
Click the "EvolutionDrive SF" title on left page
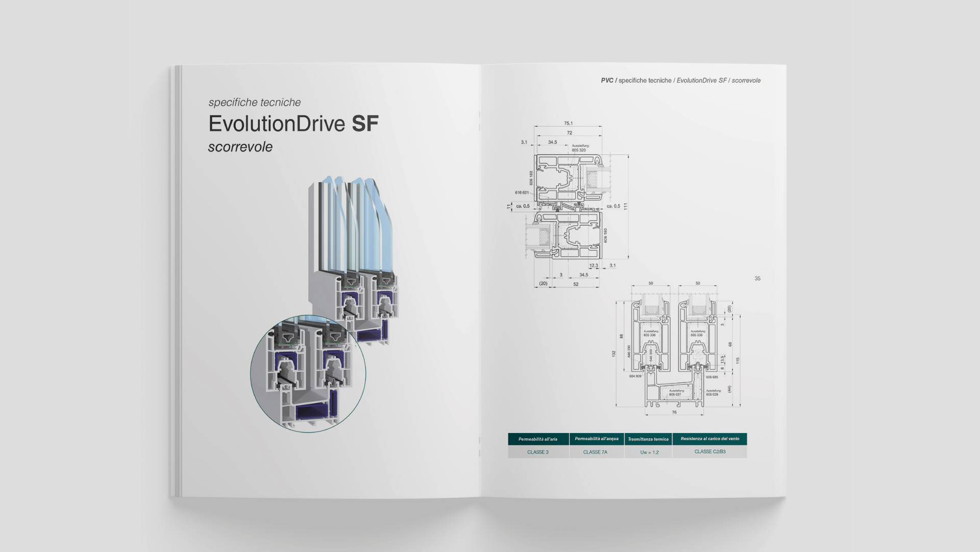(293, 124)
